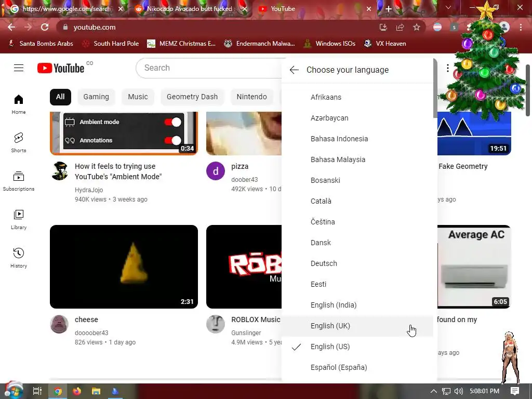The image size is (532, 399).
Task: Toggle the Ambient mode switch in thumbnail
Action: point(172,122)
